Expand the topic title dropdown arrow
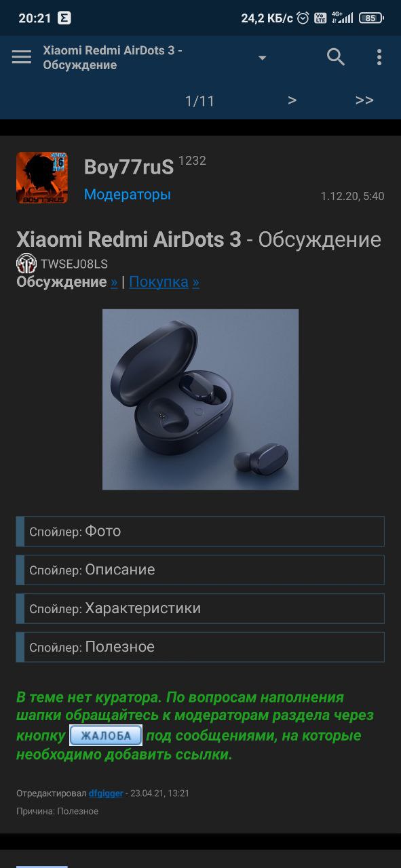The width and height of the screenshot is (401, 868). point(262,58)
